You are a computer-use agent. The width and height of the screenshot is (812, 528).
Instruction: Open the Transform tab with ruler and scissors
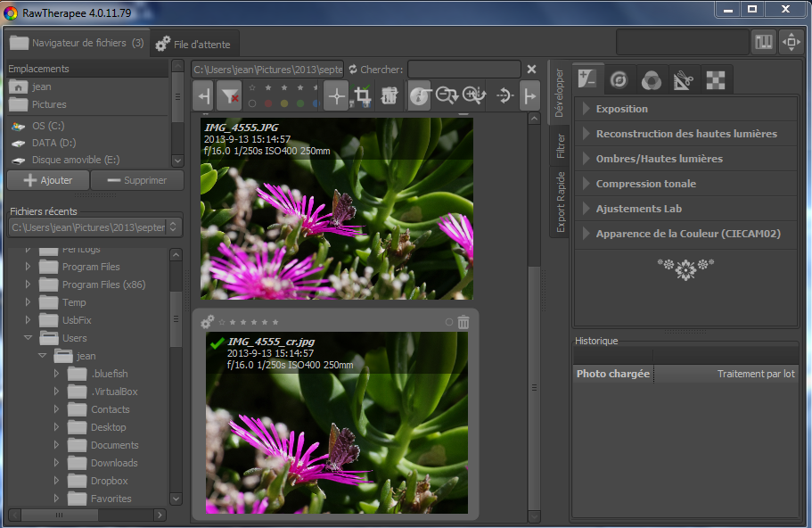point(684,79)
